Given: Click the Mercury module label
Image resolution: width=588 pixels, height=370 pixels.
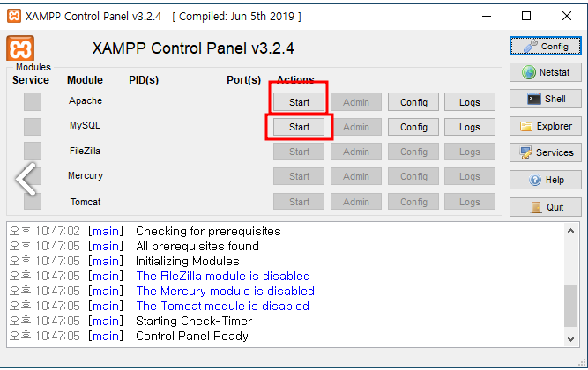Looking at the screenshot, I should 86,175.
